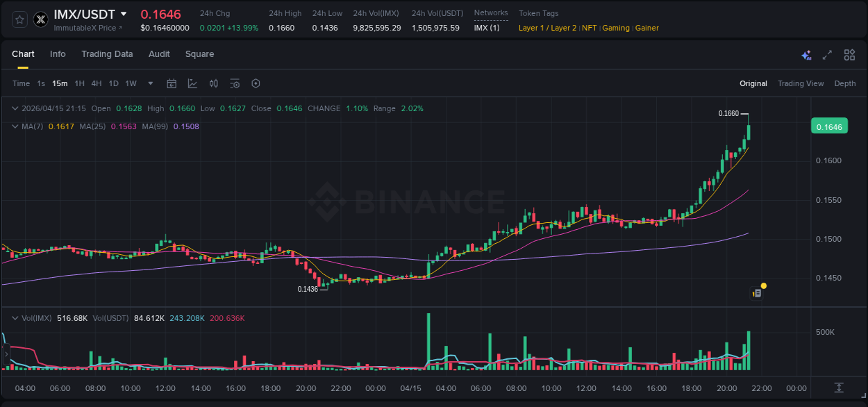Click the candlestick OHLC display icon
Screen dimensions: 868x407
[x=213, y=83]
